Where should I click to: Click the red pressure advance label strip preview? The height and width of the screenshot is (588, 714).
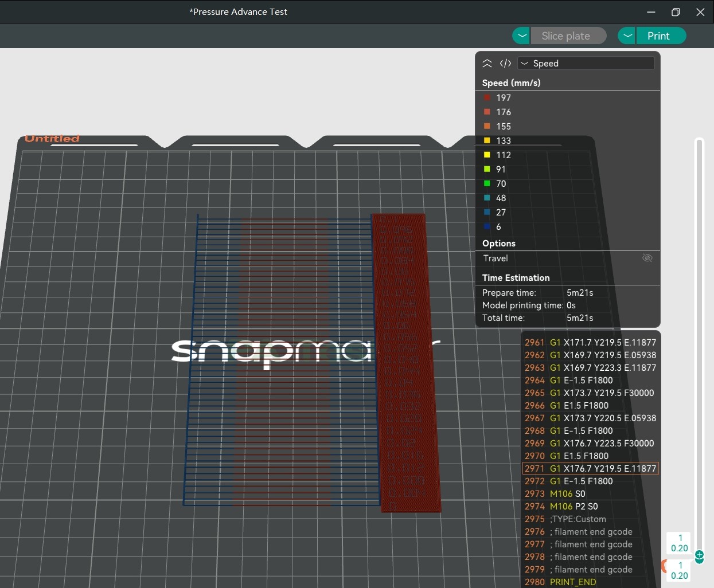pyautogui.click(x=406, y=363)
